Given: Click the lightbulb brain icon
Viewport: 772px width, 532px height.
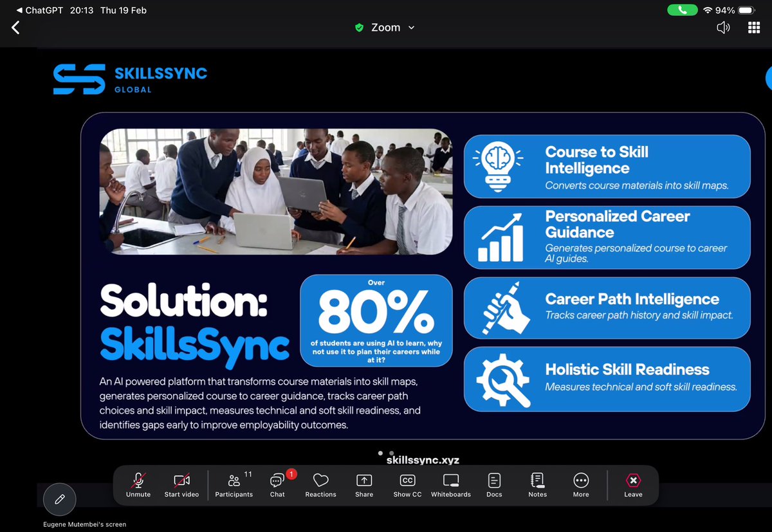Looking at the screenshot, I should pos(498,167).
